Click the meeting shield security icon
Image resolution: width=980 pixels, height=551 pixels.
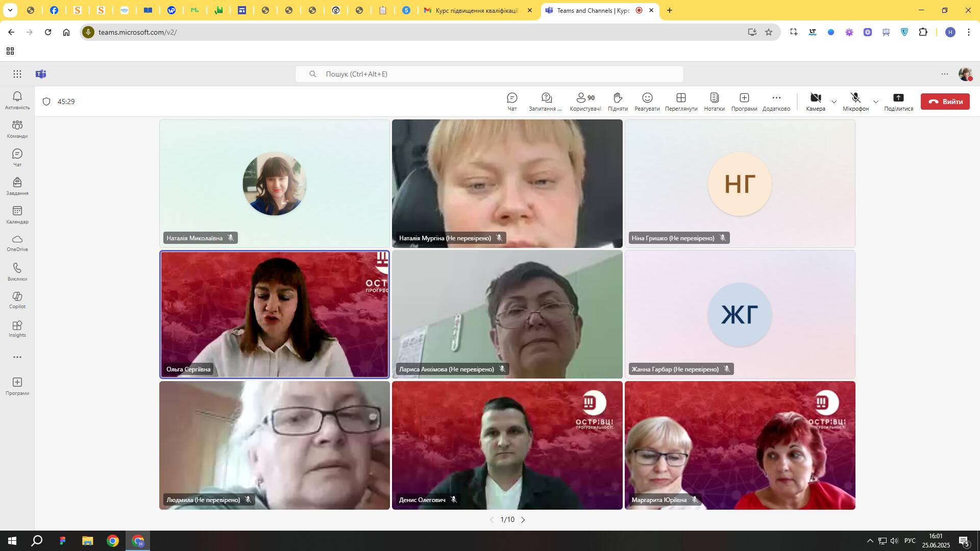tap(46, 102)
